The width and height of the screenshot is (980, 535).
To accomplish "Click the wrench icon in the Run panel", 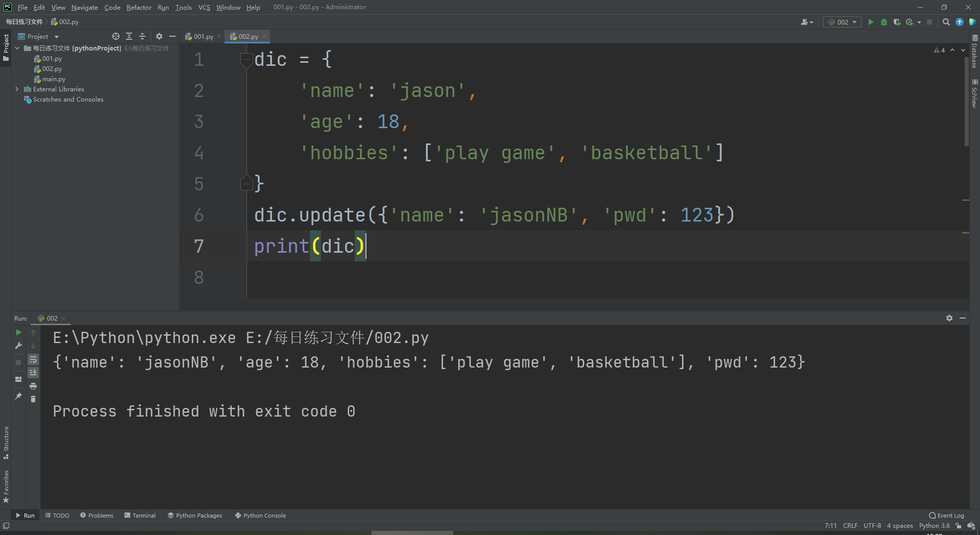I will click(x=19, y=346).
